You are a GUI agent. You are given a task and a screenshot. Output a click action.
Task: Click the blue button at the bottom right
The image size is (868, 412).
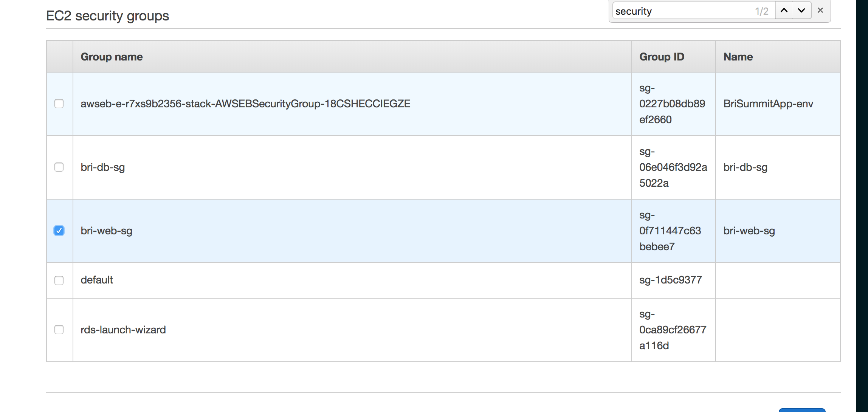click(x=802, y=410)
